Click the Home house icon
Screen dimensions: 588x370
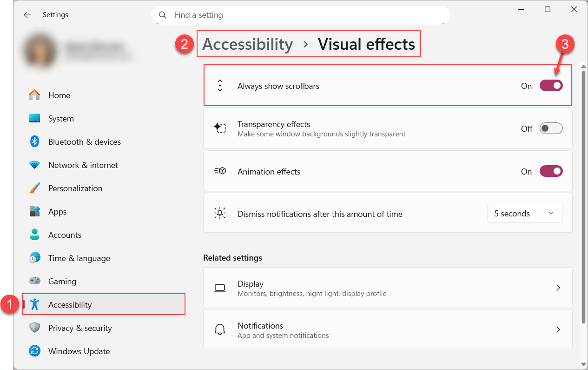35,95
